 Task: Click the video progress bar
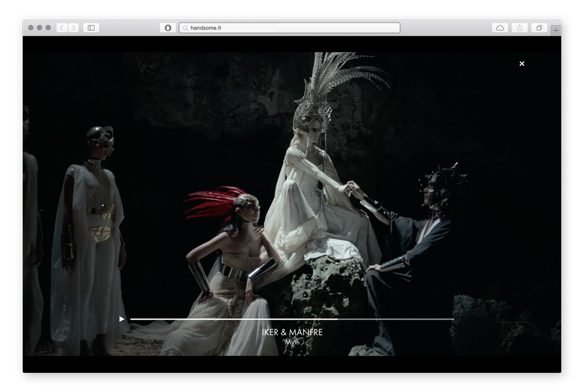pos(291,319)
